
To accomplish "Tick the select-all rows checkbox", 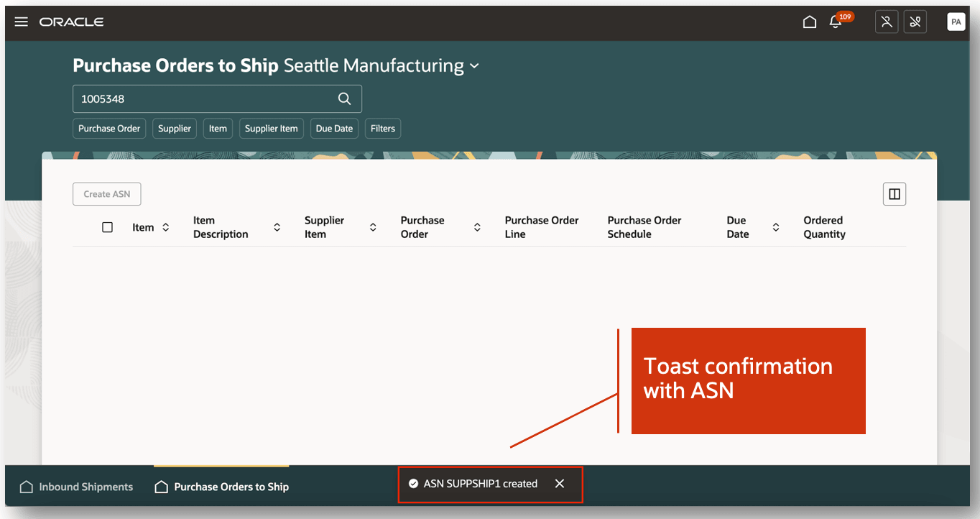I will [108, 227].
